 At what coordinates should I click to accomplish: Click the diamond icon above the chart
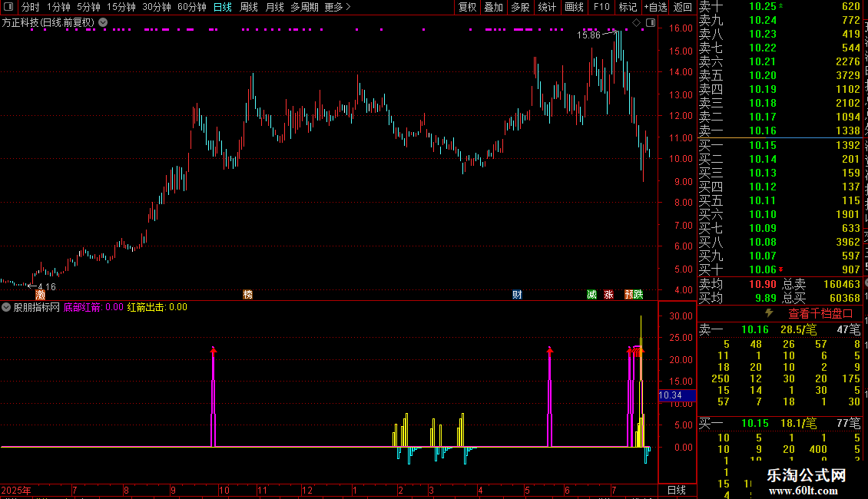pyautogui.click(x=636, y=23)
